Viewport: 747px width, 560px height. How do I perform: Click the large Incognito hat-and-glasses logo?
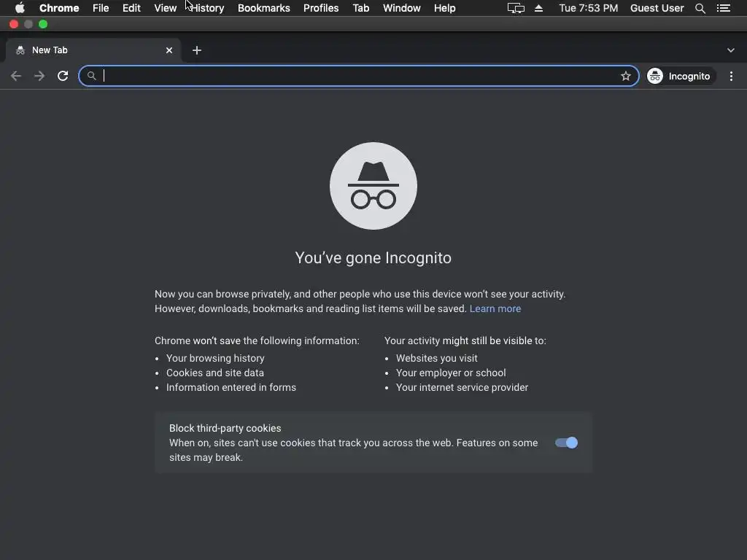[373, 186]
